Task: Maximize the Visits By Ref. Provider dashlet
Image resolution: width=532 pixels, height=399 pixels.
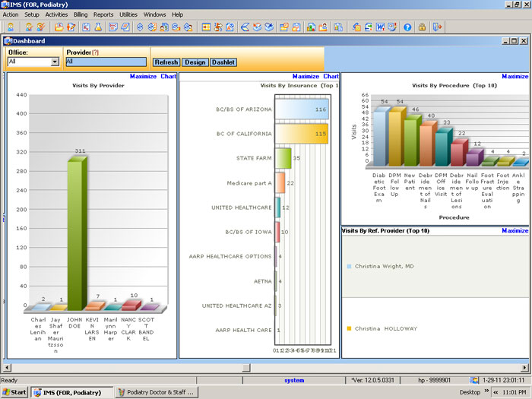Action: pos(515,230)
